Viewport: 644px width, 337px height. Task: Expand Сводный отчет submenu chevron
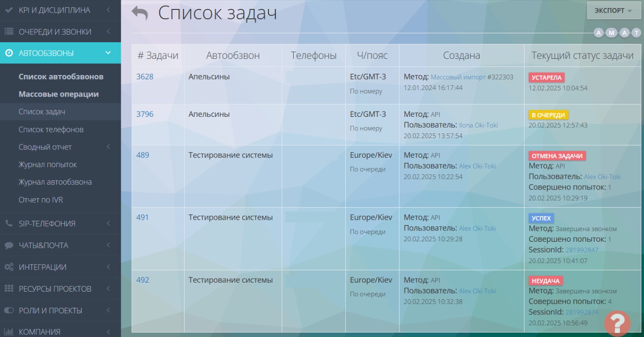pos(109,147)
